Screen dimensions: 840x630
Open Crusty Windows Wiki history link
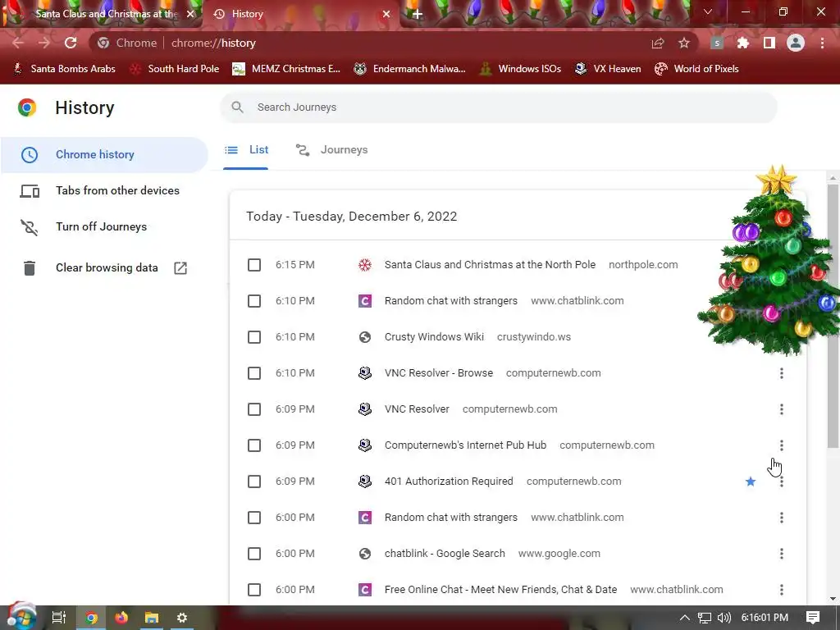[434, 337]
